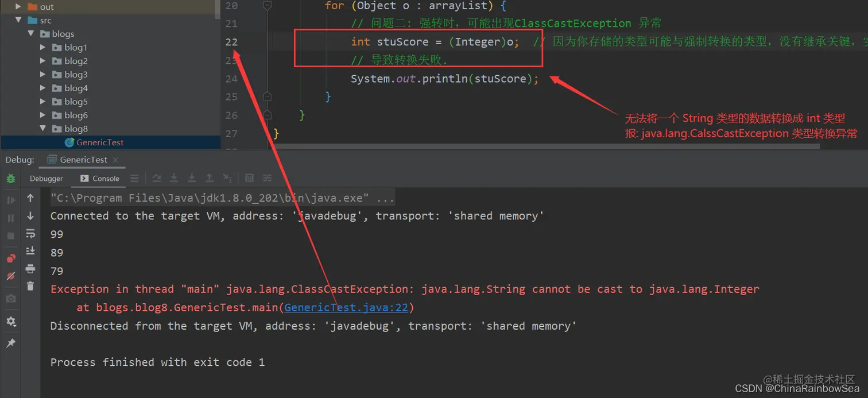Click line number 21 in the gutter

pyautogui.click(x=231, y=24)
